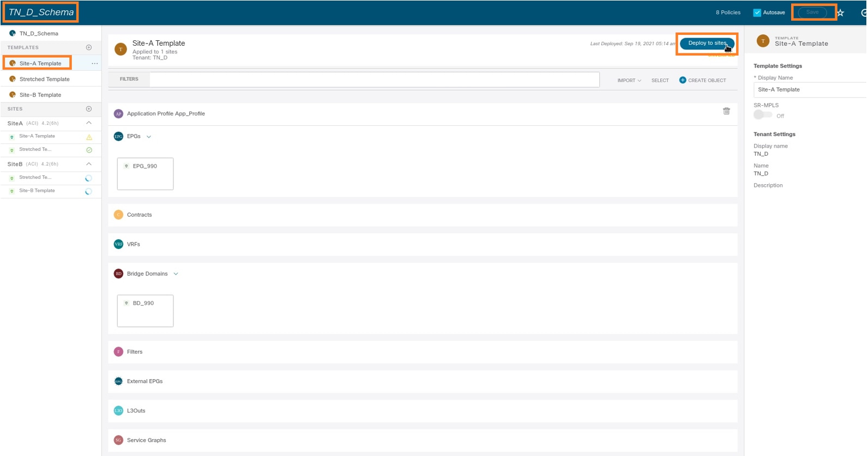Toggle the Autosave checkbox
The width and height of the screenshot is (868, 456).
(757, 13)
